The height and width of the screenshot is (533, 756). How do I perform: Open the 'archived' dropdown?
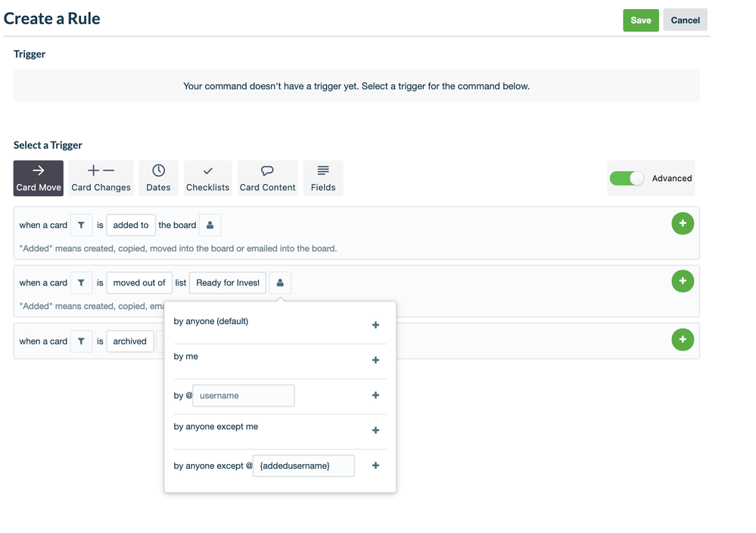(x=129, y=341)
